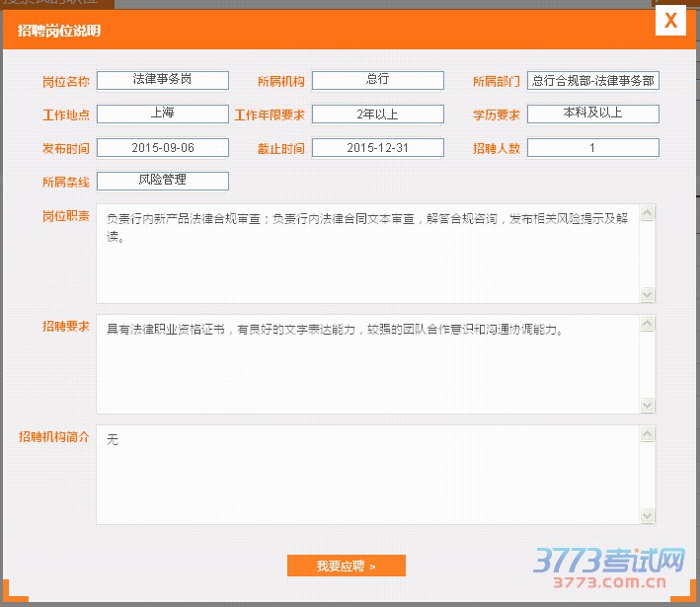Click the 工作地点 field showing 上海
700x607 pixels.
click(x=162, y=114)
